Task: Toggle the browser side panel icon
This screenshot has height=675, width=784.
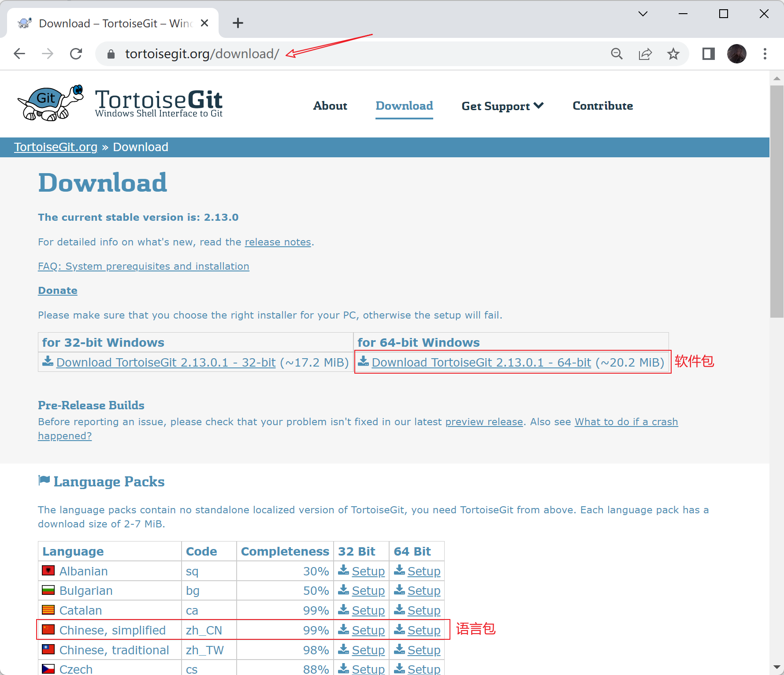Action: point(708,54)
